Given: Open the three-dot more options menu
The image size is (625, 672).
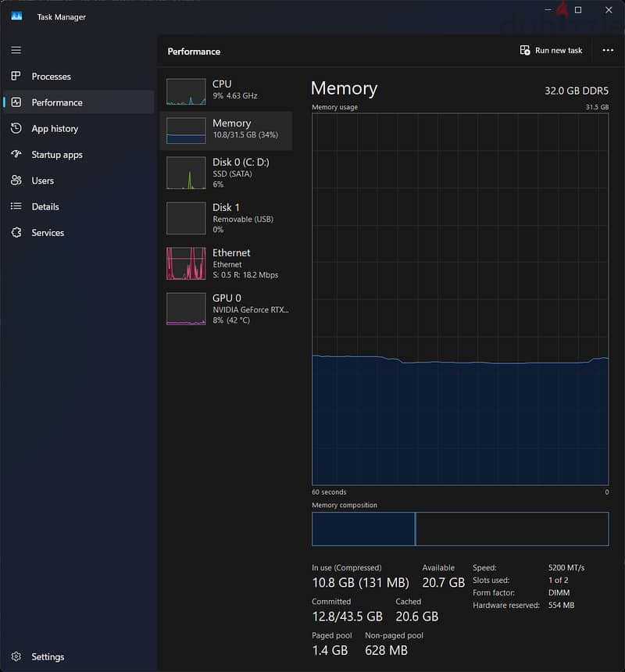Looking at the screenshot, I should 608,51.
